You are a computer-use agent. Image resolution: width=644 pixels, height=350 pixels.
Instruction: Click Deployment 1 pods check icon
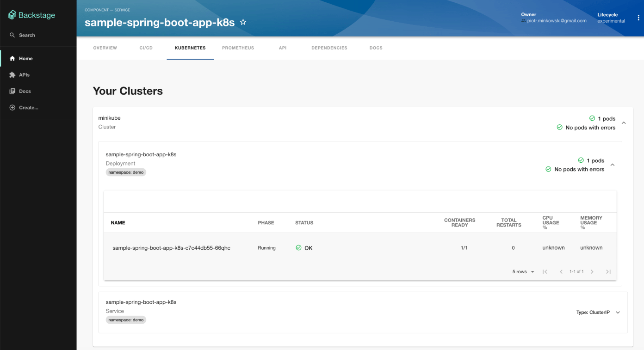tap(581, 160)
